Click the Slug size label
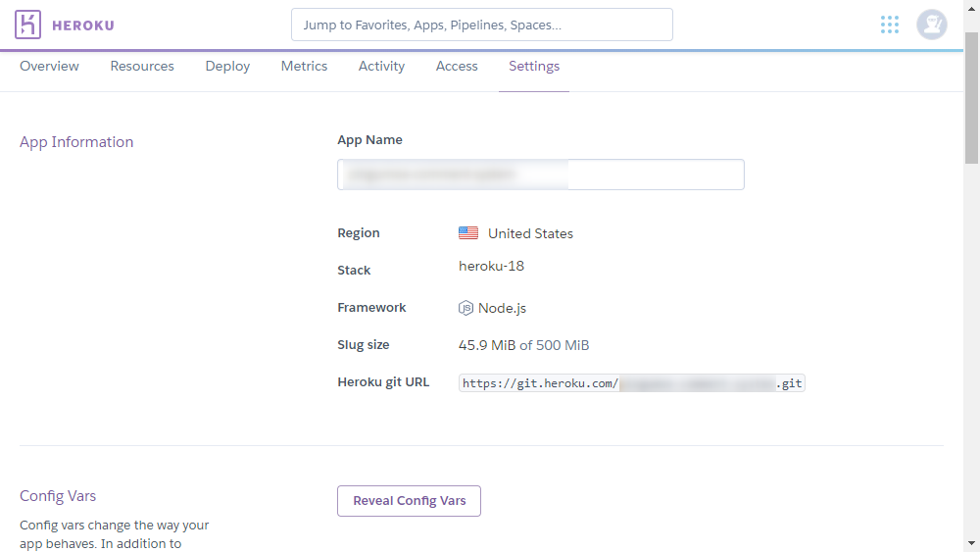The image size is (980, 552). (364, 344)
